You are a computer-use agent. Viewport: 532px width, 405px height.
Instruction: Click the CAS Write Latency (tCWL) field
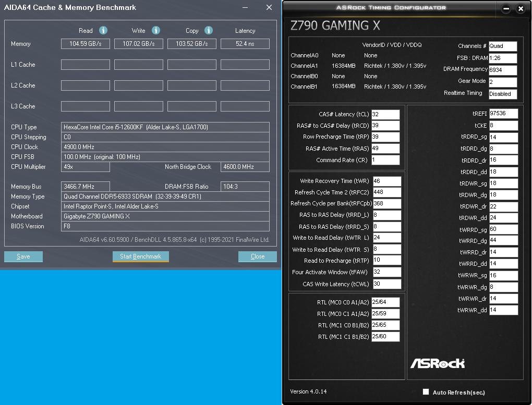pyautogui.click(x=387, y=284)
